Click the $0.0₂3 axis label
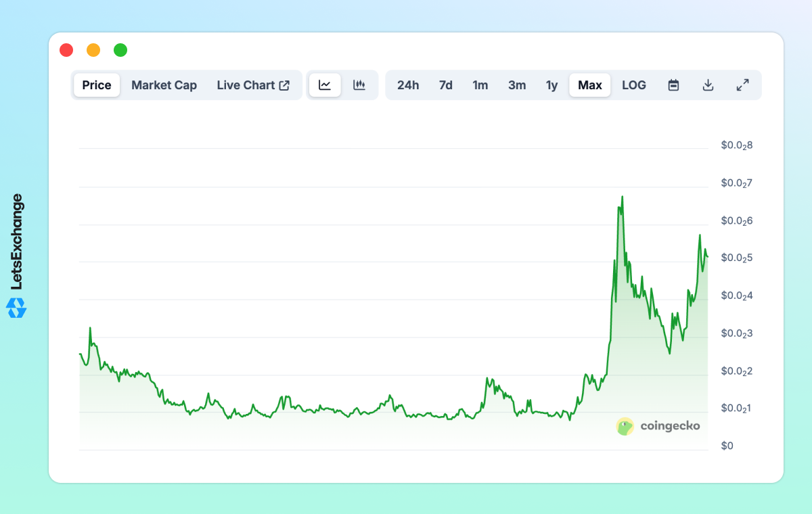 pyautogui.click(x=737, y=333)
